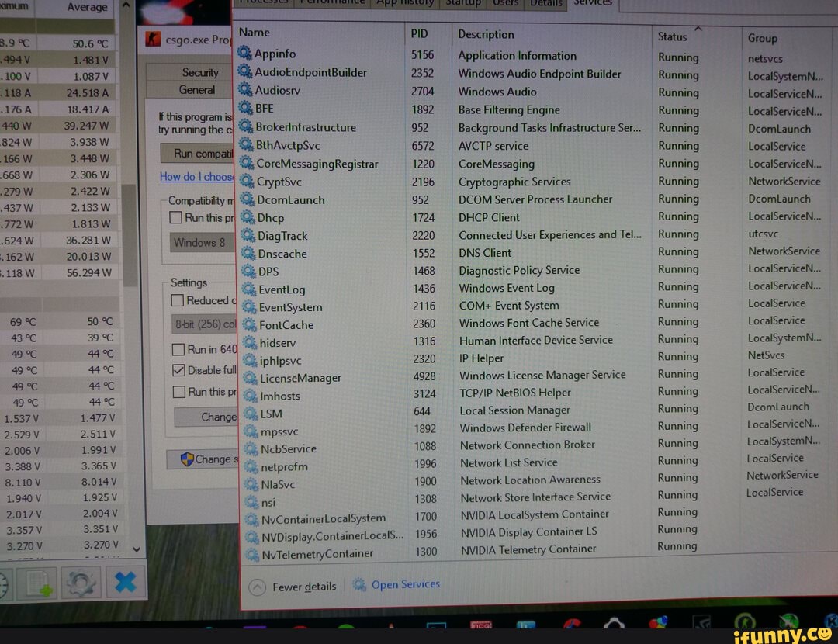838x644 pixels.
Task: Open the How do I choose link
Action: click(196, 176)
